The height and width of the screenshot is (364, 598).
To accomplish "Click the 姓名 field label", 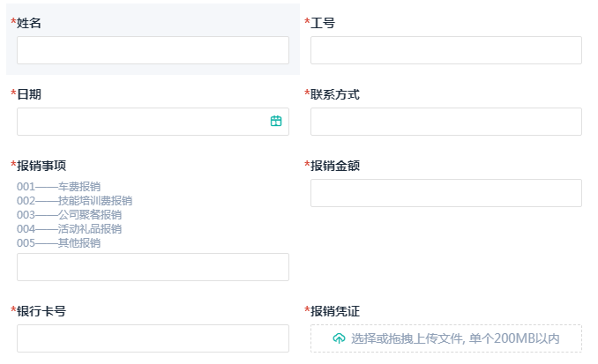I will [29, 23].
